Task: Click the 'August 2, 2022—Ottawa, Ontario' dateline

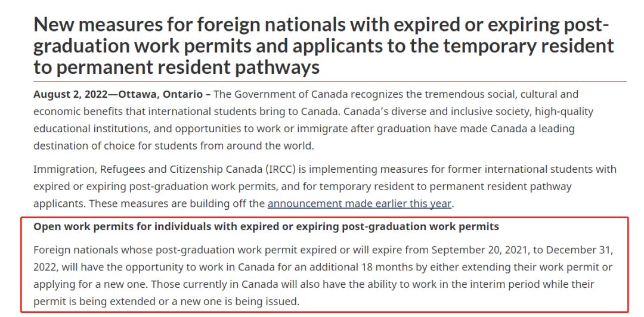Action: coord(118,94)
